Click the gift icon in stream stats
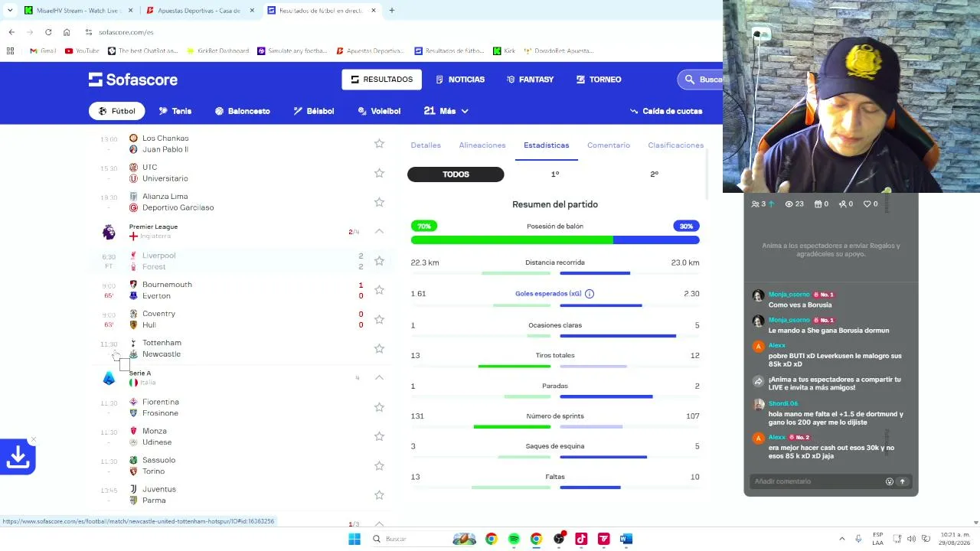Viewport: 980px width, 551px height. (x=818, y=204)
